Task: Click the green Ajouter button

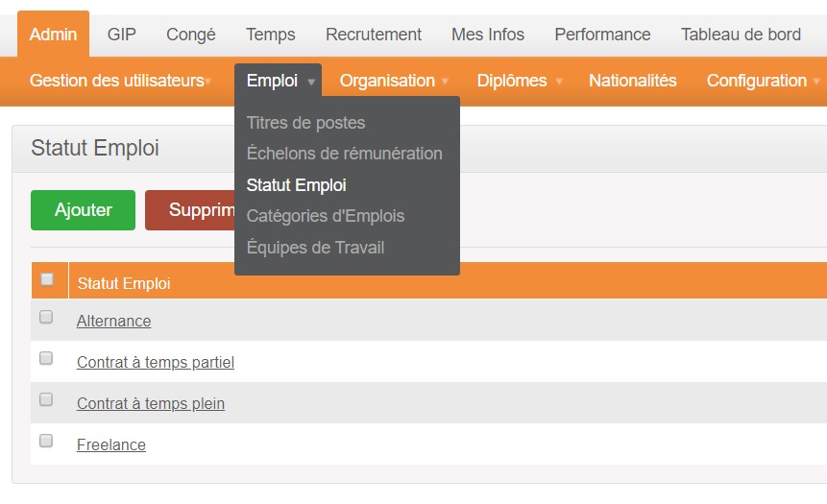Action: pos(83,210)
